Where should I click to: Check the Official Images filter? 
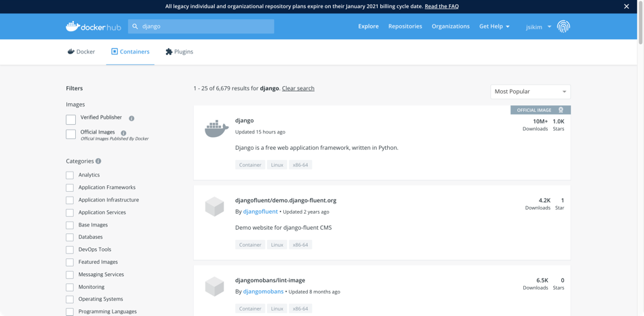(71, 134)
